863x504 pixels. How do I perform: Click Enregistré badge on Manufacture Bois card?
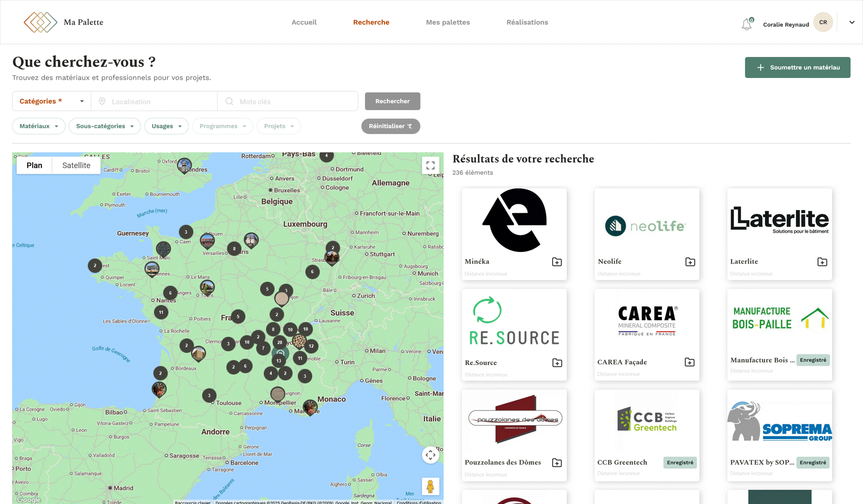click(x=813, y=360)
